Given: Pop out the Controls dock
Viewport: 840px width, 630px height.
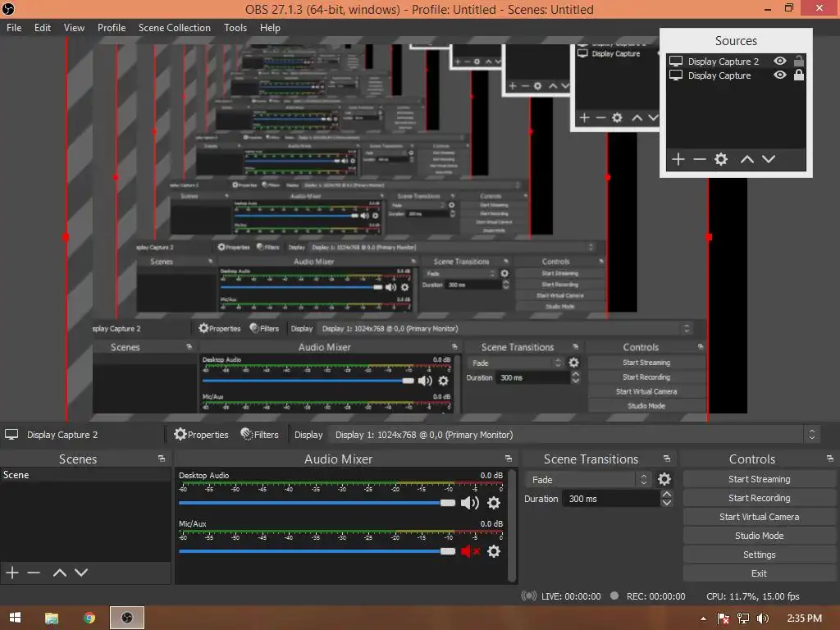Looking at the screenshot, I should click(830, 459).
